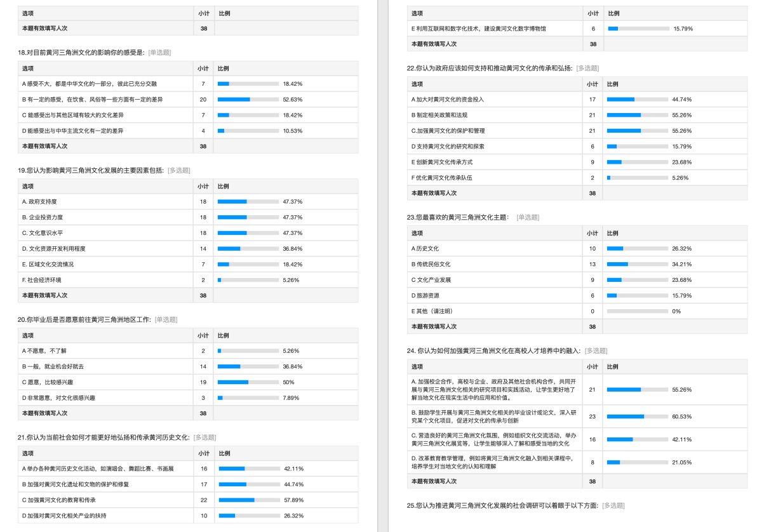Click the 本题有效填写人次 row under question 22
Screen dimensions: 764x532
(434, 193)
